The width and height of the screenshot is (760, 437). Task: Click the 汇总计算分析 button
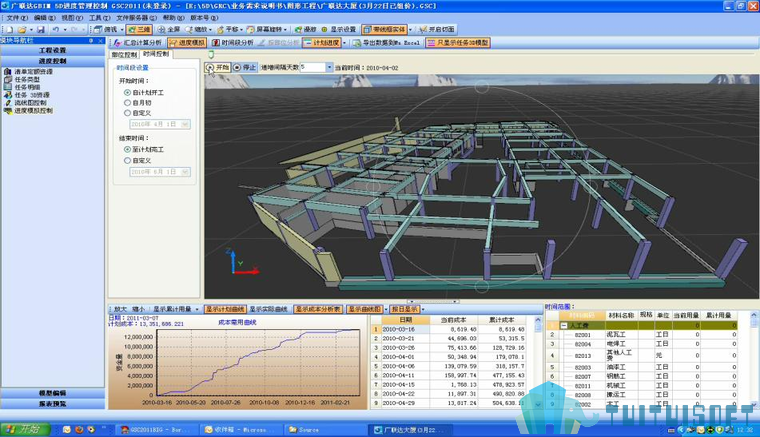[x=138, y=43]
